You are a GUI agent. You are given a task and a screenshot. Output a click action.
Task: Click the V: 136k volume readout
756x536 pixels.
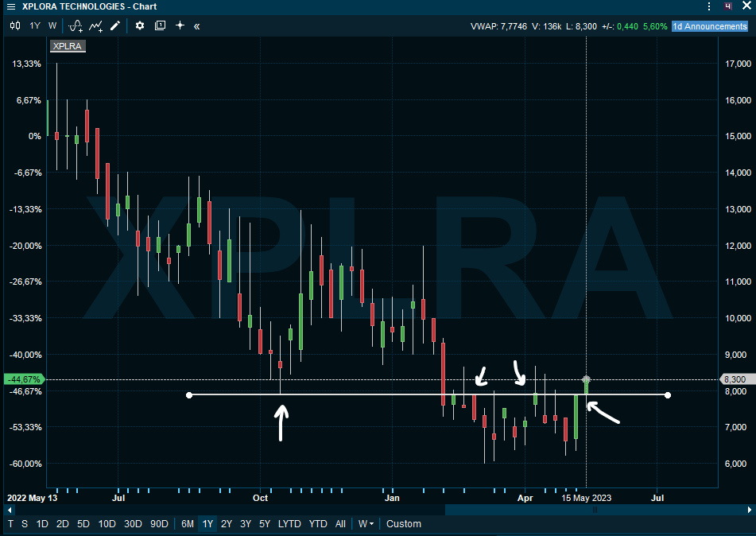[x=547, y=26]
